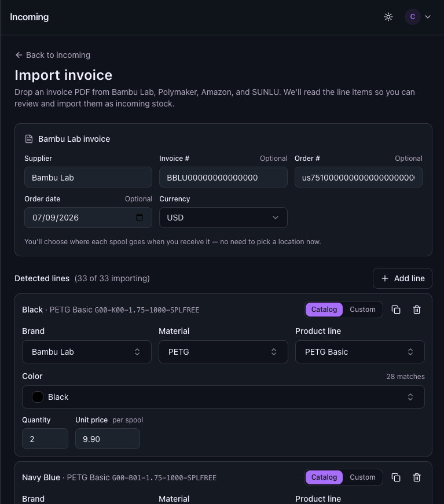Click the plus icon in Add line
444x504 pixels.
385,278
